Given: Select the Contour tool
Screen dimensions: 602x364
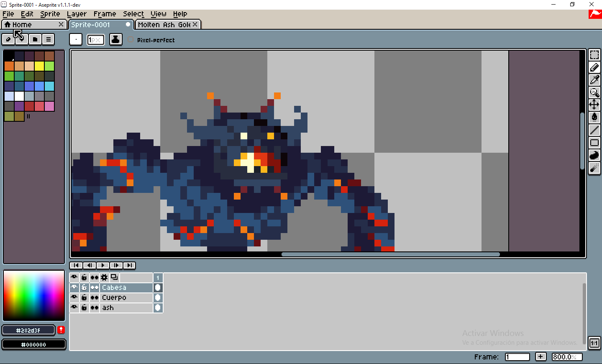Looking at the screenshot, I should [x=594, y=155].
